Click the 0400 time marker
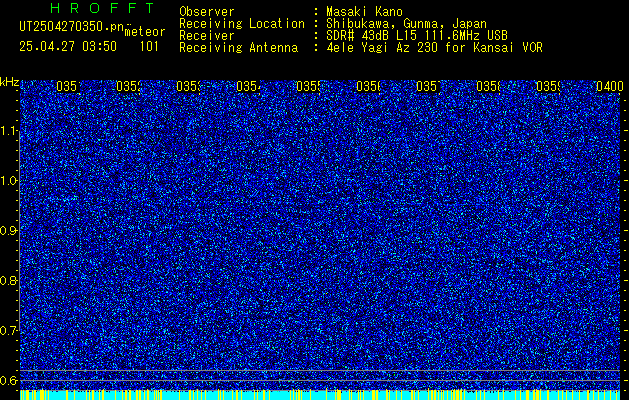This screenshot has width=629, height=400. coord(610,87)
